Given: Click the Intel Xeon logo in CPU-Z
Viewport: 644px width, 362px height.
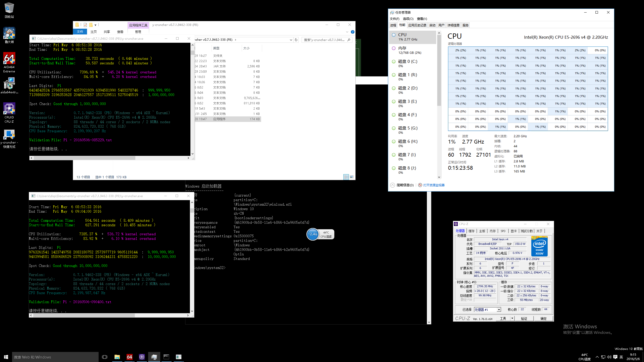Looking at the screenshot, I should click(x=539, y=246).
